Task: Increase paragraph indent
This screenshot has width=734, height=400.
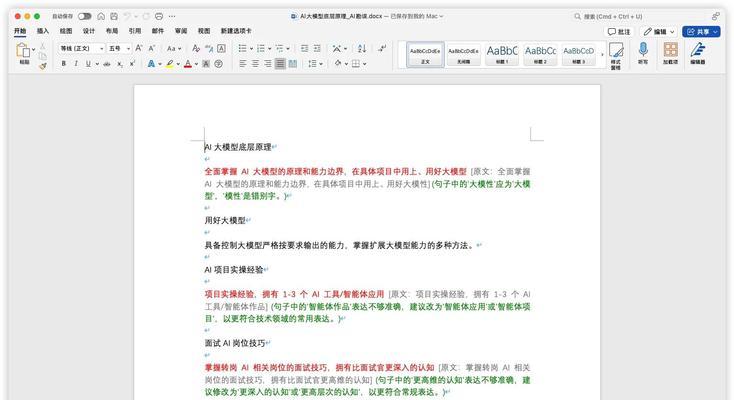Action: click(x=317, y=48)
